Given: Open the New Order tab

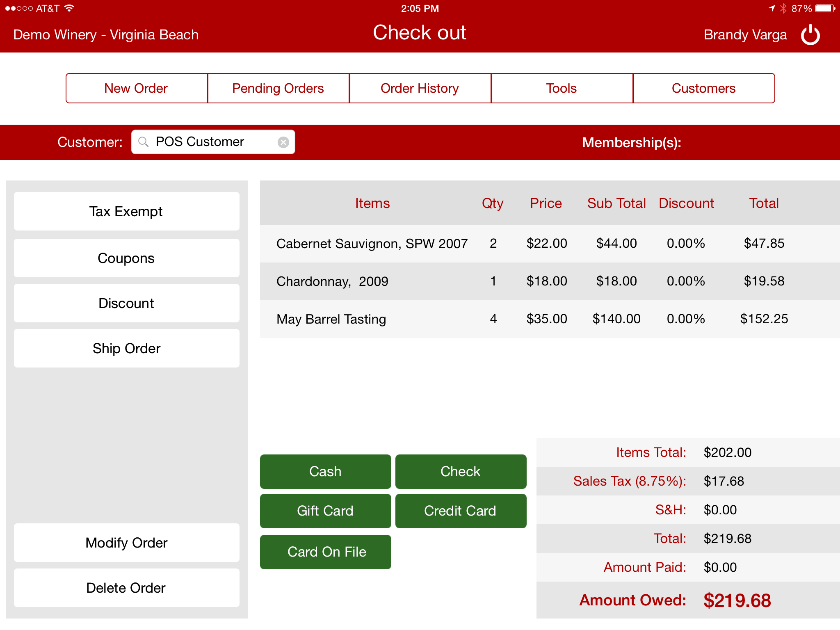Looking at the screenshot, I should click(x=136, y=88).
